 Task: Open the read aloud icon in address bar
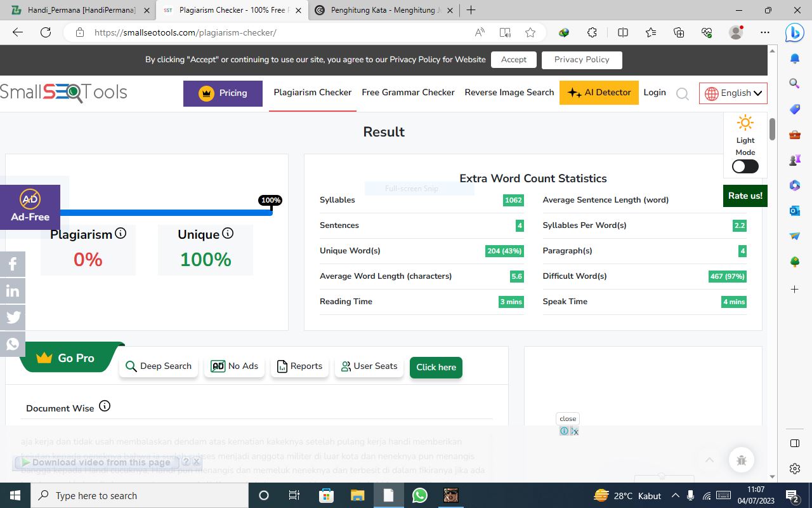pos(480,32)
